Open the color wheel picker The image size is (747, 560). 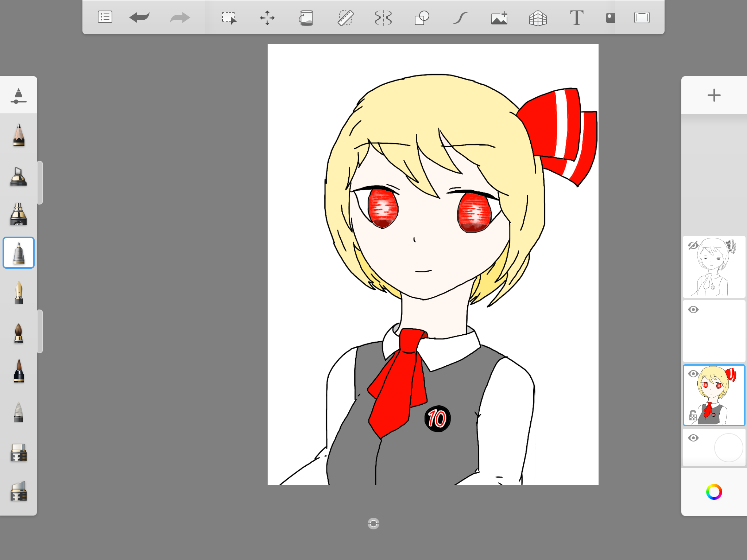714,492
